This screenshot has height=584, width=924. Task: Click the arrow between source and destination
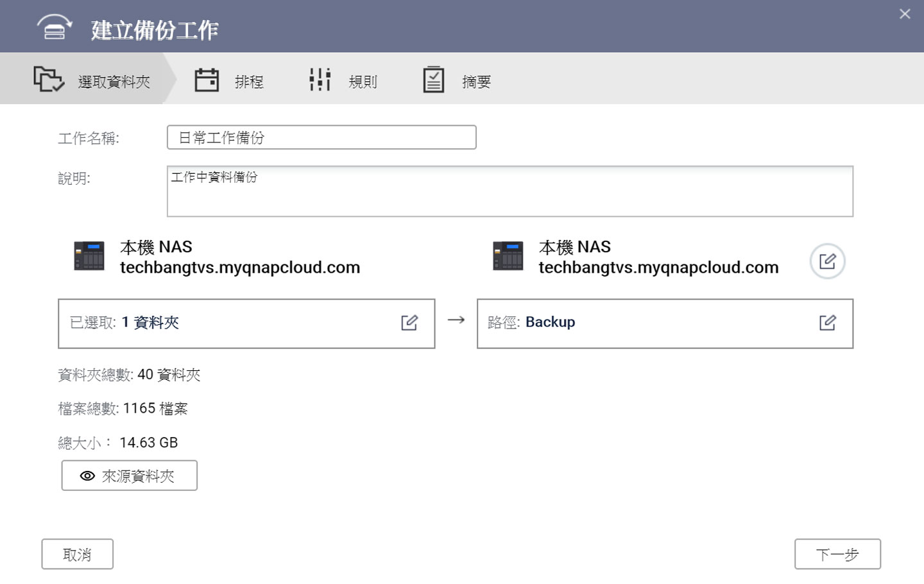click(x=456, y=320)
